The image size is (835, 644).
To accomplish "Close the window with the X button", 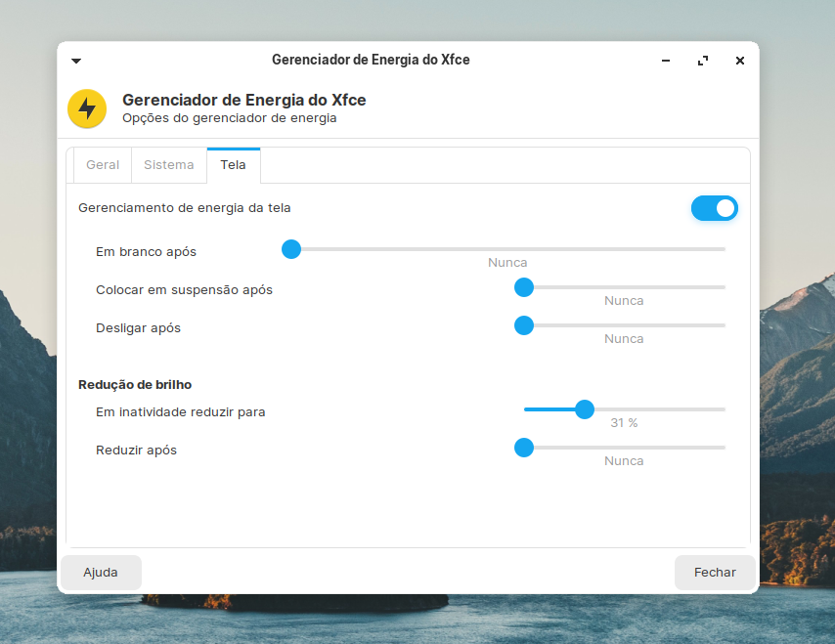I will 740,61.
